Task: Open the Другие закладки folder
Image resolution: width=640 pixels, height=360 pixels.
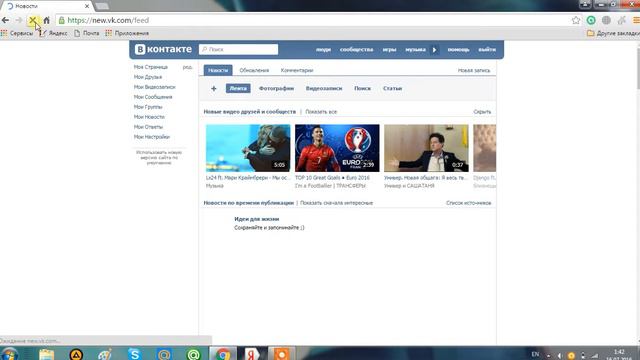Action: pyautogui.click(x=613, y=33)
